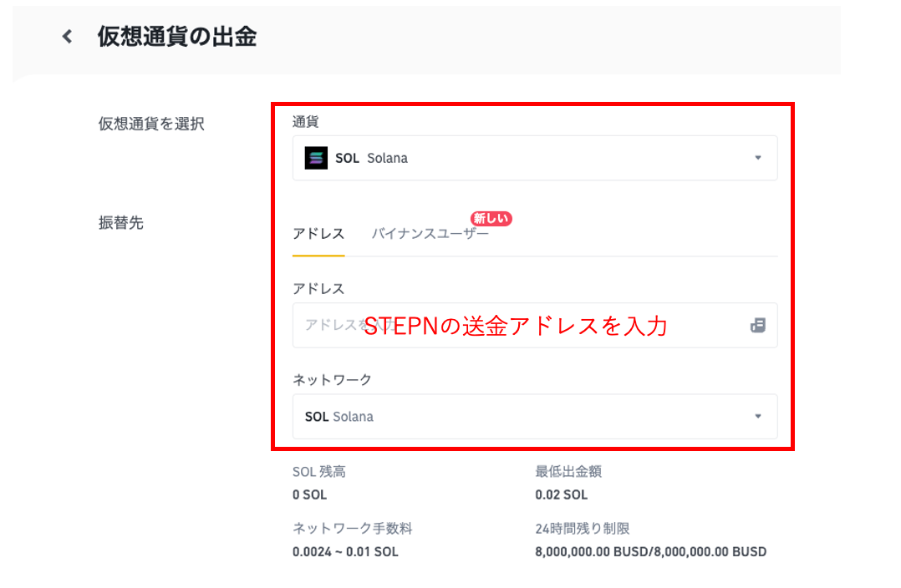901x588 pixels.
Task: Click the 0.02 SOL minimum withdrawal value
Action: pyautogui.click(x=562, y=495)
